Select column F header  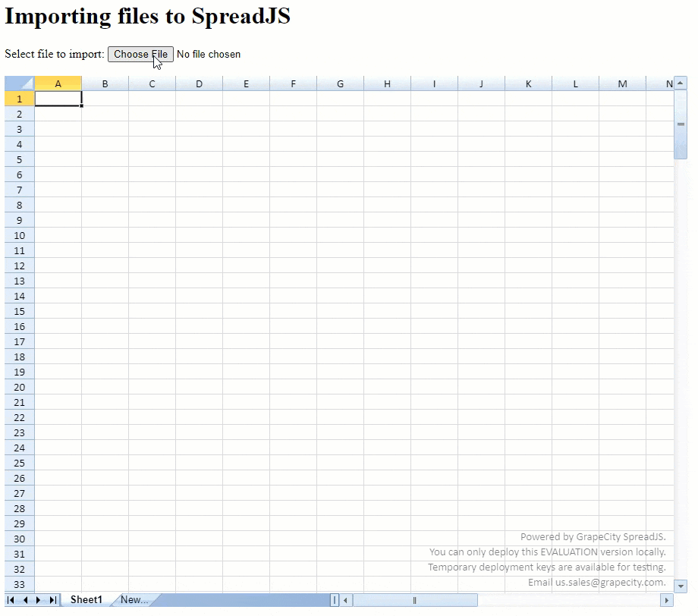coord(294,83)
